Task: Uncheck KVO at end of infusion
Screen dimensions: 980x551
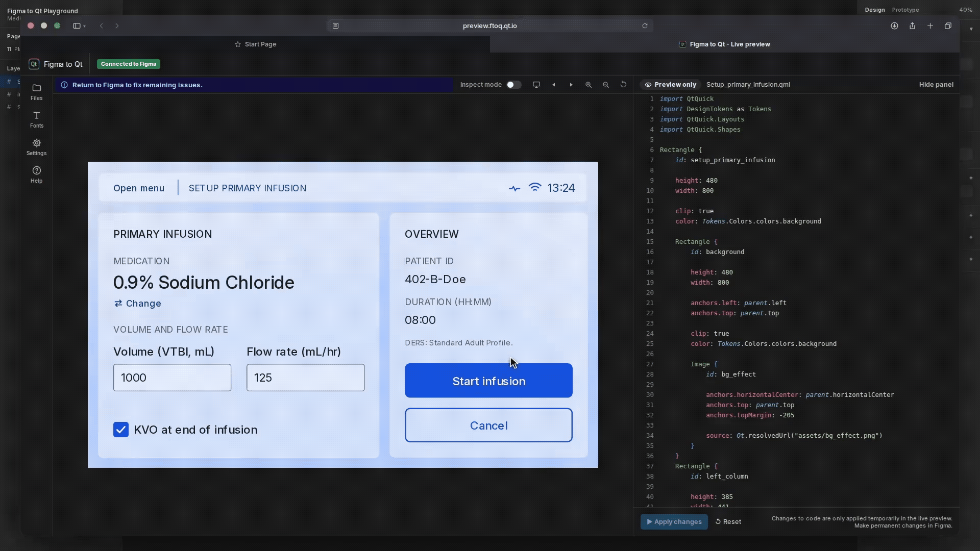Action: [121, 430]
